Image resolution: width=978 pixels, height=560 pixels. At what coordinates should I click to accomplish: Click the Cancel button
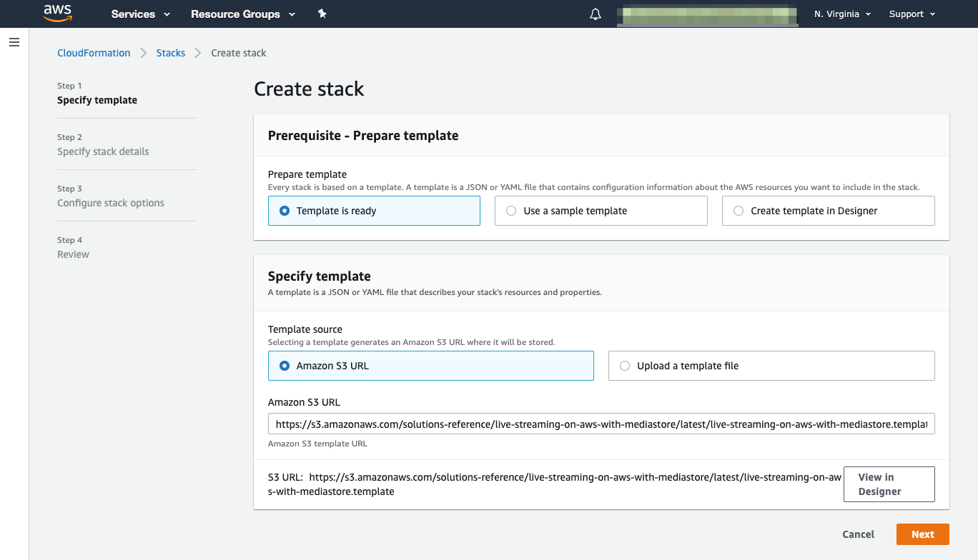[x=858, y=534]
